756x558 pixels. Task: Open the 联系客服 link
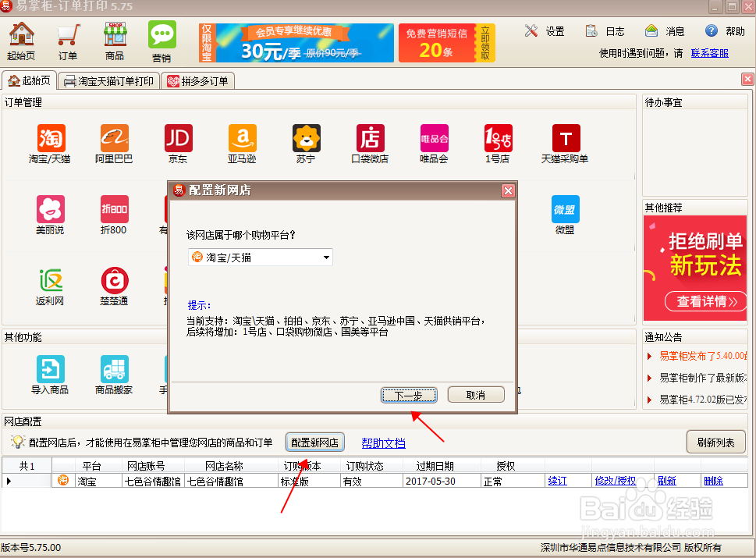[710, 53]
